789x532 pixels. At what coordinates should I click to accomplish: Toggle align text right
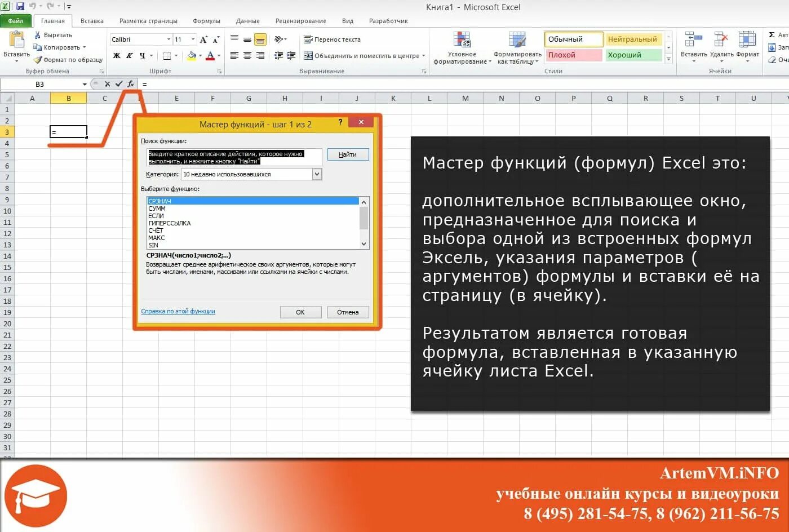(x=260, y=56)
